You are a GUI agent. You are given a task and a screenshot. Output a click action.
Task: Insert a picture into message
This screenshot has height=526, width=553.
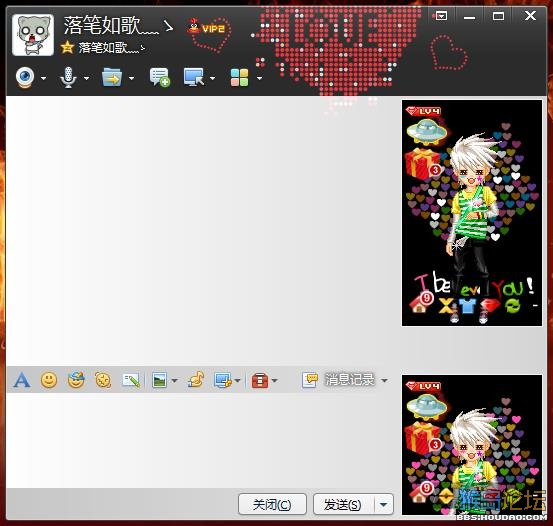159,380
